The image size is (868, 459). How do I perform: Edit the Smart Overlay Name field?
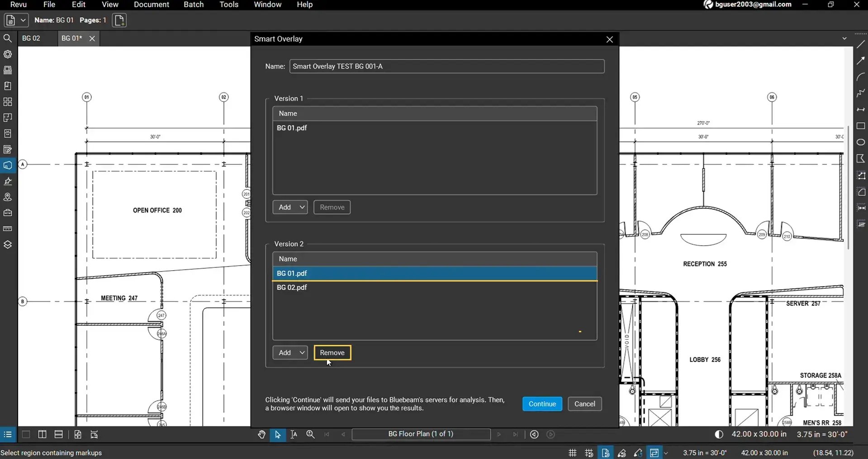(x=447, y=66)
